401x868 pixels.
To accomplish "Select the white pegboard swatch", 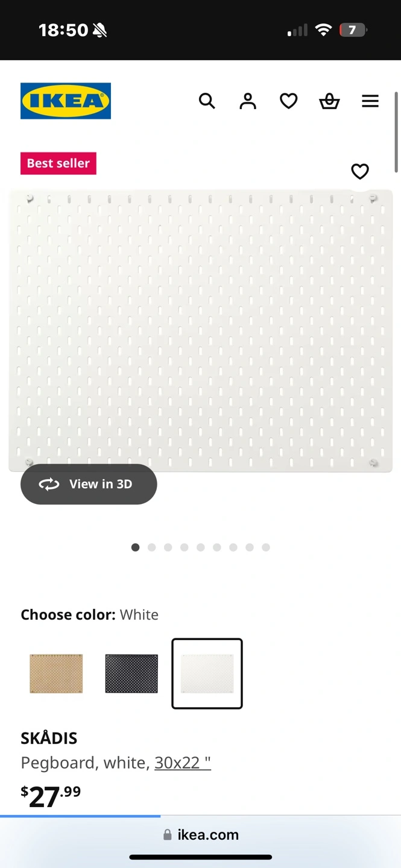I will (x=207, y=673).
